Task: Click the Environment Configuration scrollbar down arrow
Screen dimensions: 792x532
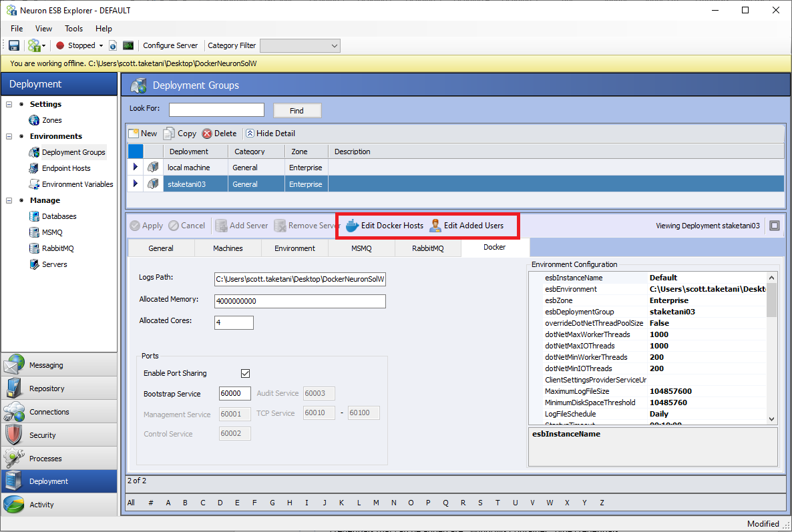Action: [x=771, y=419]
